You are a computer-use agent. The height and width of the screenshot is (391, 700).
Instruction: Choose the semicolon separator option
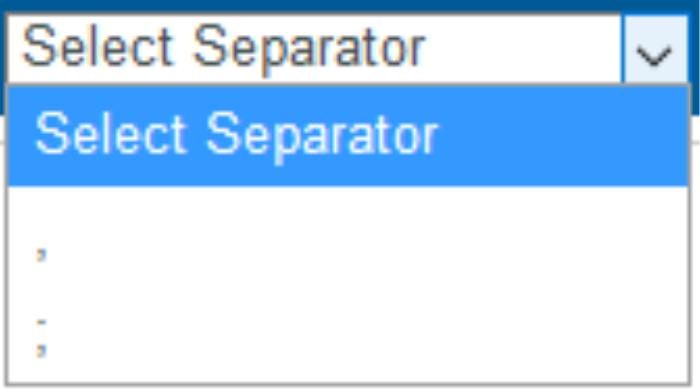pos(348,335)
